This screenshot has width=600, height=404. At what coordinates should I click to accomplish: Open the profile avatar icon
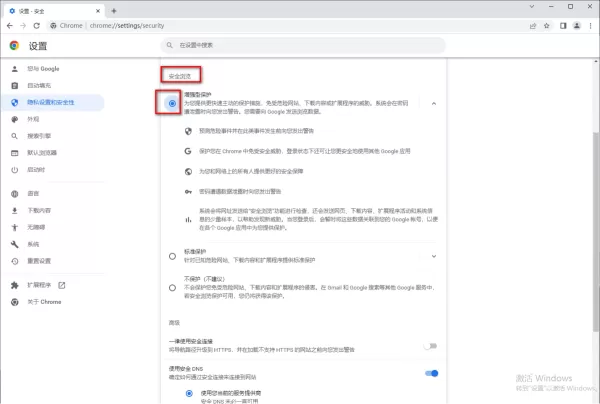pyautogui.click(x=577, y=26)
